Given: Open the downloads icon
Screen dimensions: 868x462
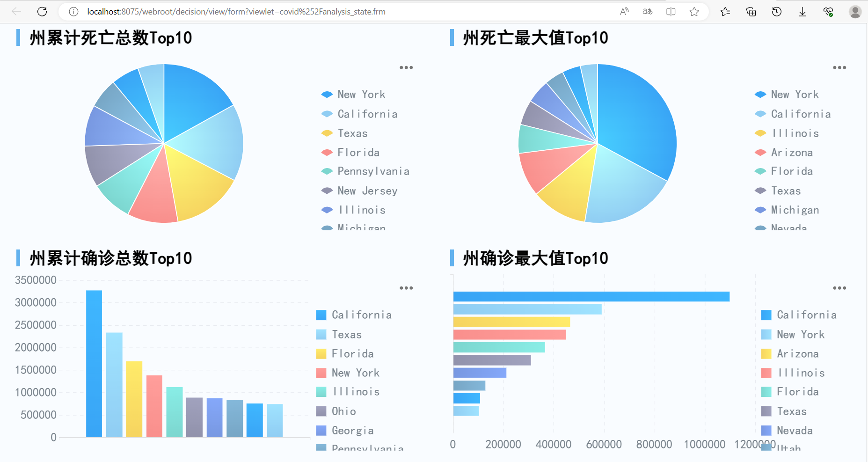Looking at the screenshot, I should [802, 12].
